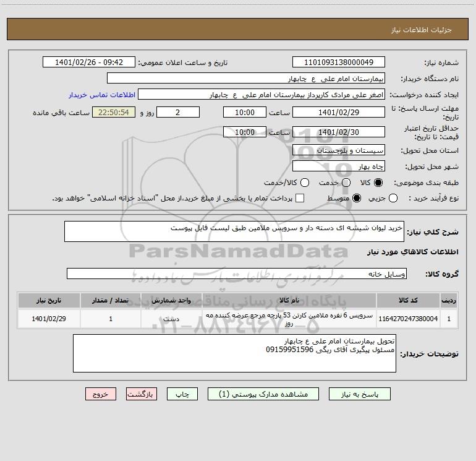Click the unit cell دست
Viewport: 476px width, 461px height.
(171, 319)
